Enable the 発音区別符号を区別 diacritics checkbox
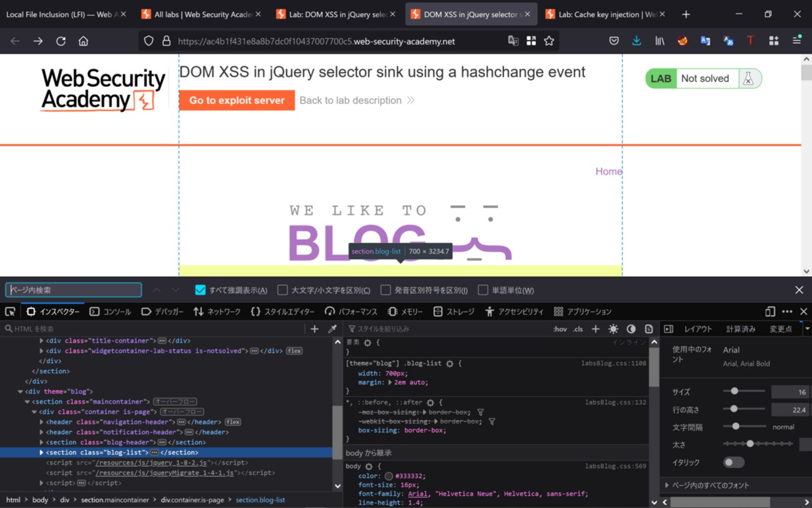812x508 pixels. pos(385,290)
